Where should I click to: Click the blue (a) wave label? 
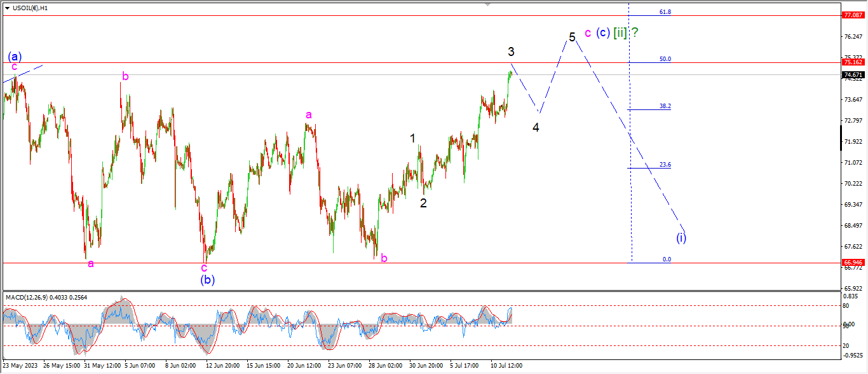15,56
